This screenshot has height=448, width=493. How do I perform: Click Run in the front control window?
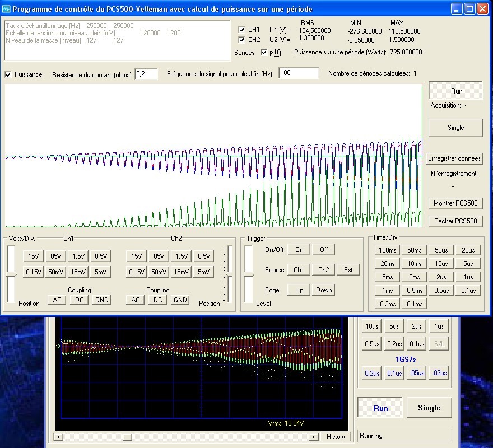pyautogui.click(x=455, y=91)
